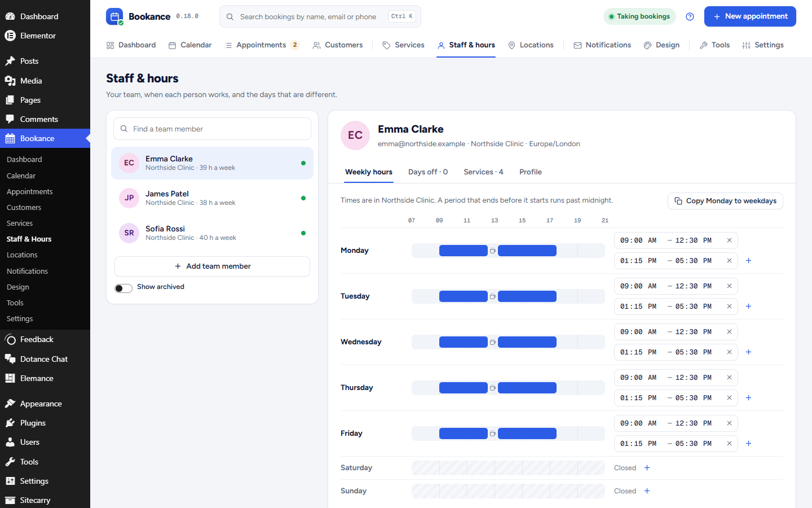Open Customers in top navigation
812x508 pixels.
(x=338, y=45)
